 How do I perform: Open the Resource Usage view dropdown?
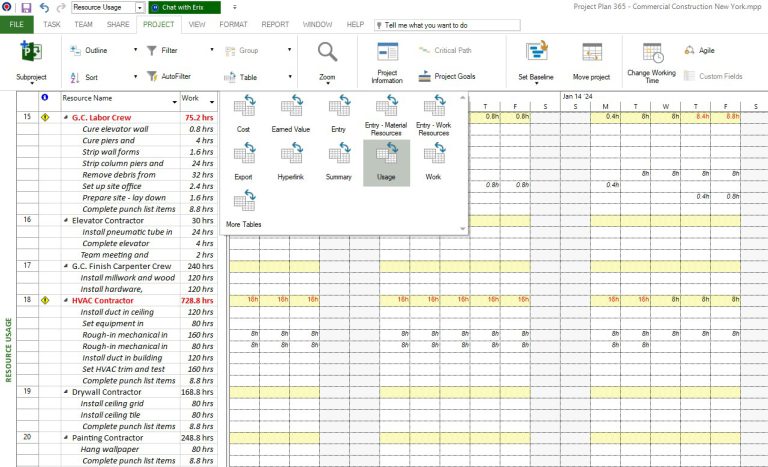click(x=140, y=7)
